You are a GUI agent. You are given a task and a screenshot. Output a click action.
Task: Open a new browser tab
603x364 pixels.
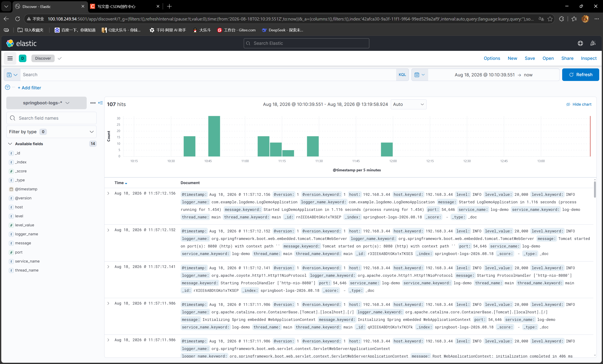pos(169,6)
